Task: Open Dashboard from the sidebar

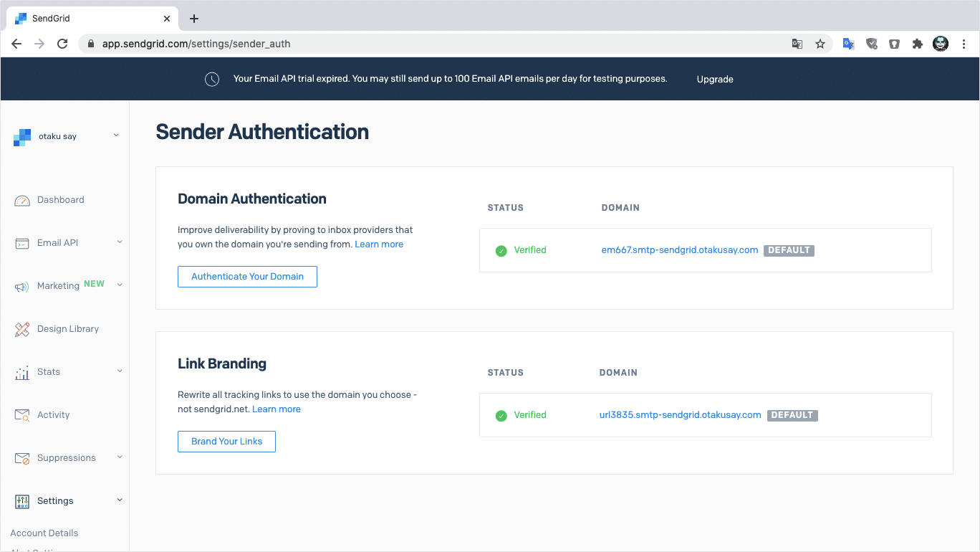Action: coord(61,200)
